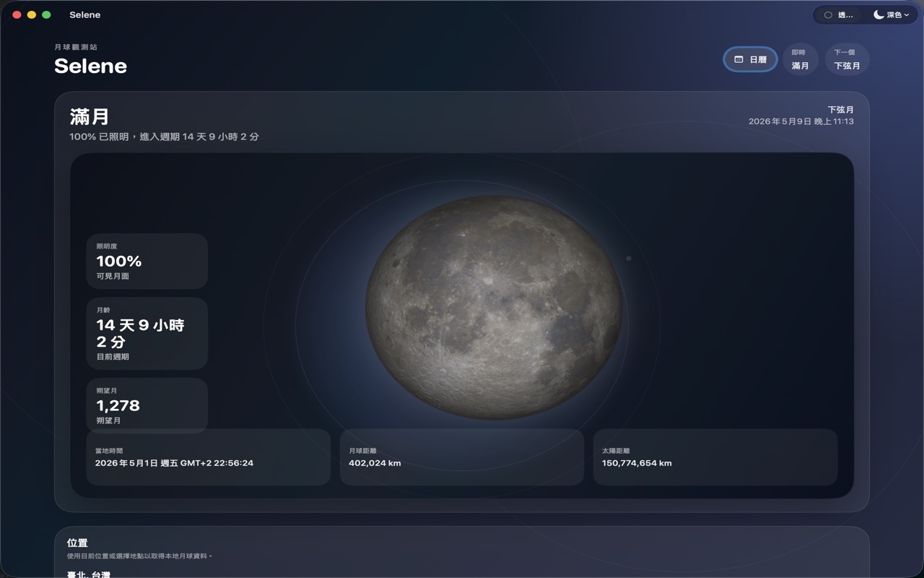Click the 照明度 100% card
This screenshot has width=924, height=578.
pos(147,261)
